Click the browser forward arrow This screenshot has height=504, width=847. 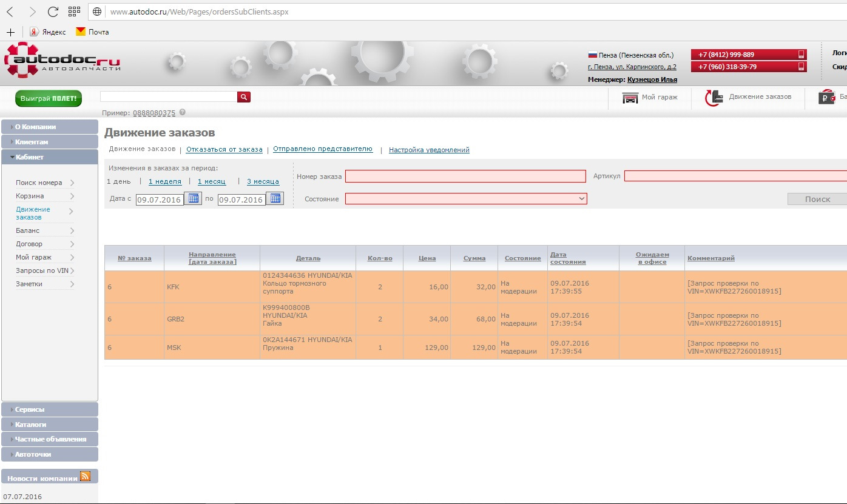click(32, 12)
